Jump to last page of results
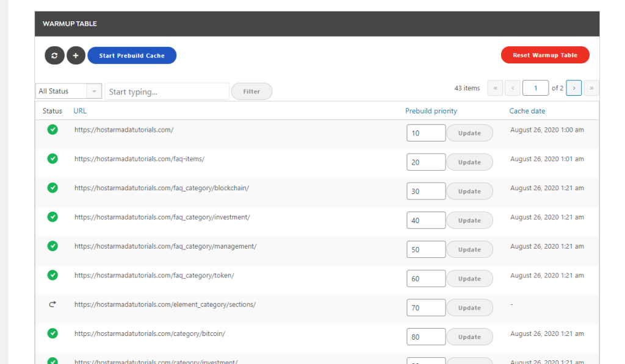Viewport: 625px width, 364px height. click(x=591, y=88)
